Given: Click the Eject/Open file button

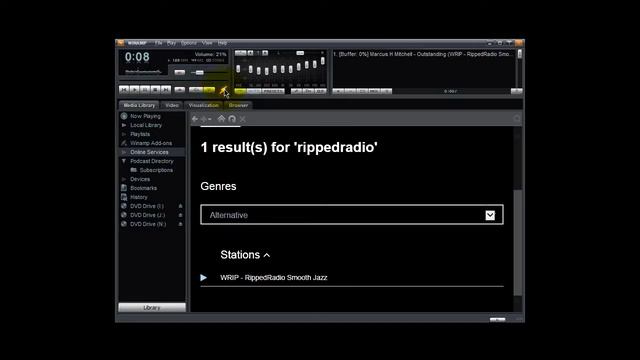Looking at the screenshot, I should 180,89.
